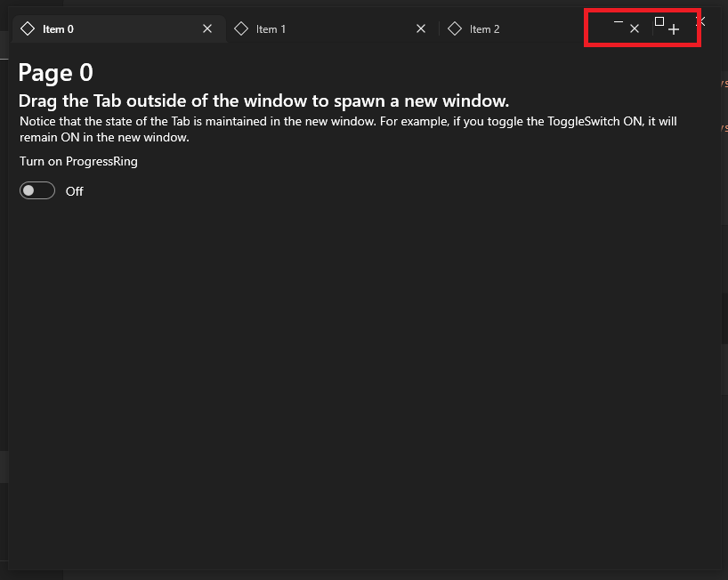Click the small X icon at the top-right corner

point(700,20)
